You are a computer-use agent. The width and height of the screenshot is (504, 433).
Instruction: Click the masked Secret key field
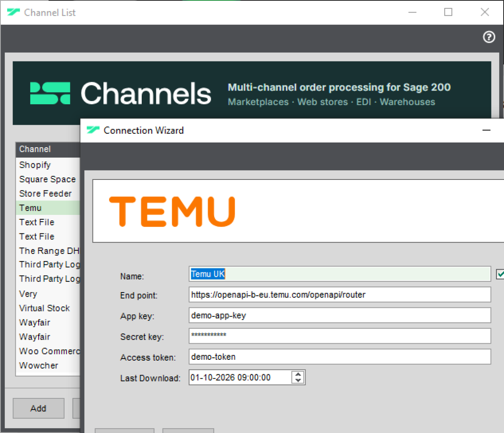click(x=340, y=336)
